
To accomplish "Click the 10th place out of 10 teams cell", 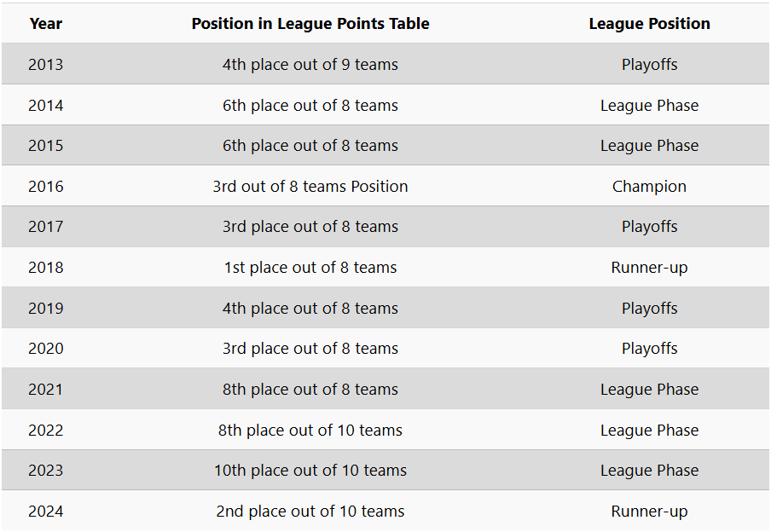I will tap(310, 471).
